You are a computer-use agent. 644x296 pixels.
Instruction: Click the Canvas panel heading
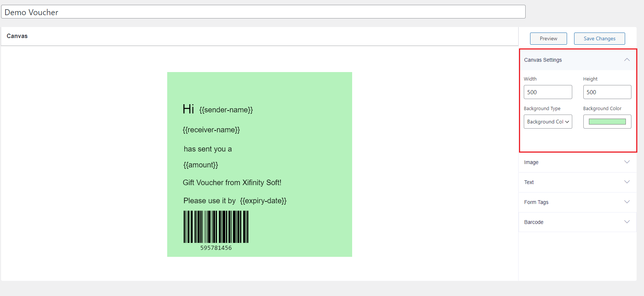(17, 36)
